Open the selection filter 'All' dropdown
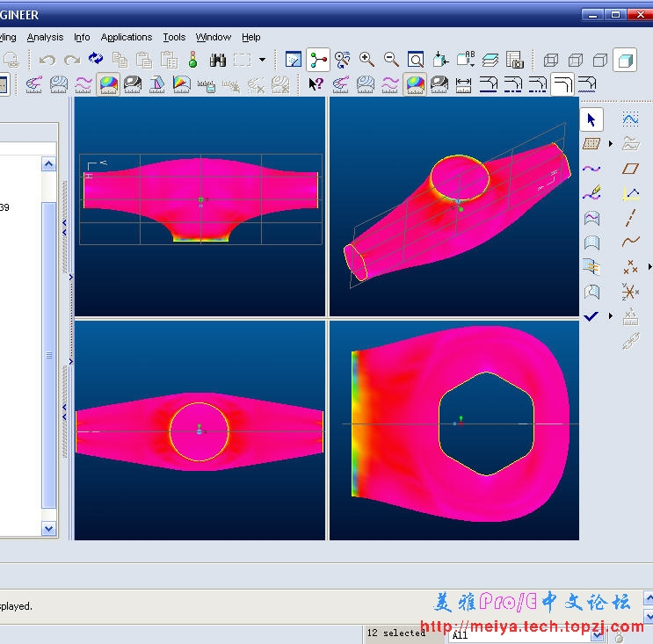This screenshot has height=644, width=653. tap(598, 635)
